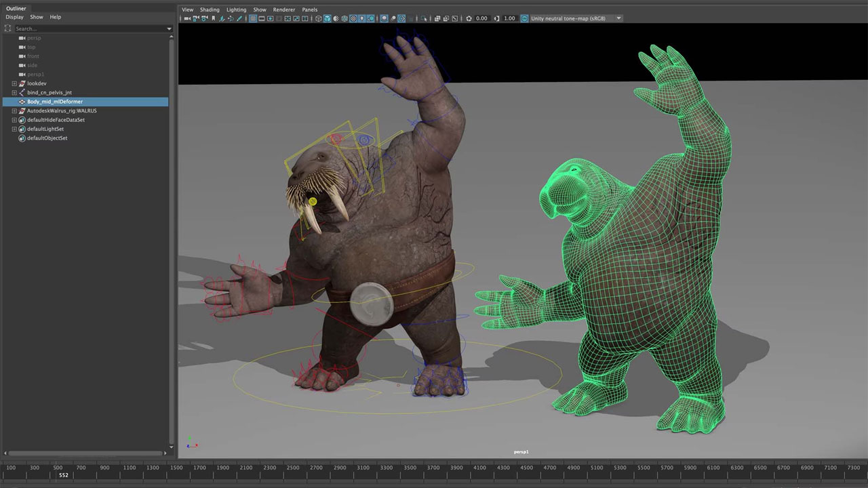Open the Unity neutral tone-map dropdown
This screenshot has width=868, height=488.
tap(618, 18)
